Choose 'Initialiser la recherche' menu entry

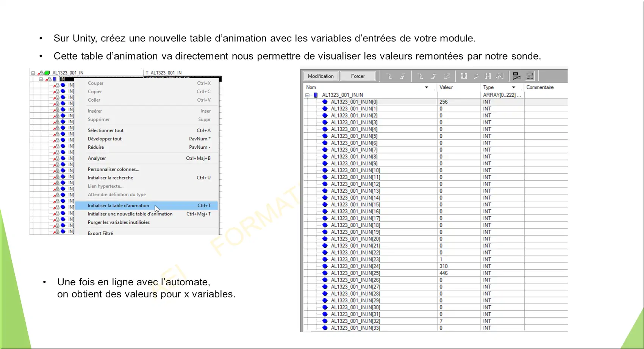[147, 178]
